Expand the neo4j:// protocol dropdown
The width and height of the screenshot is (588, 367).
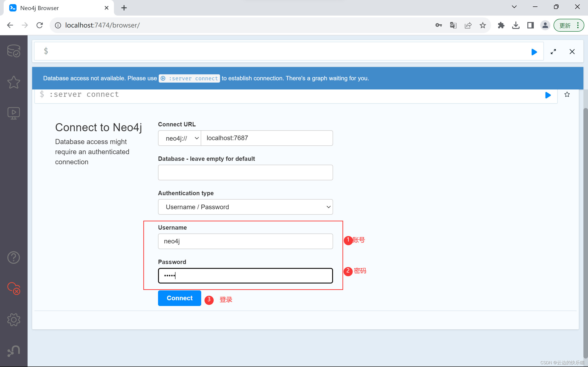pos(180,138)
